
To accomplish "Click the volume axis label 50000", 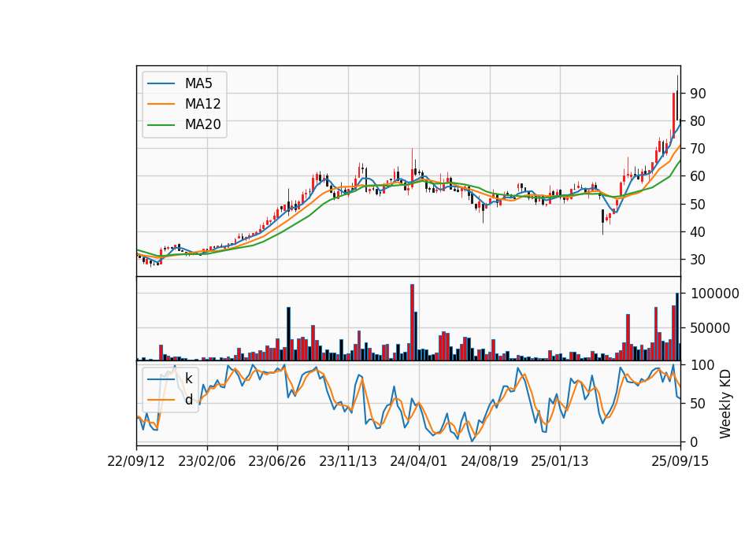I will point(710,328).
